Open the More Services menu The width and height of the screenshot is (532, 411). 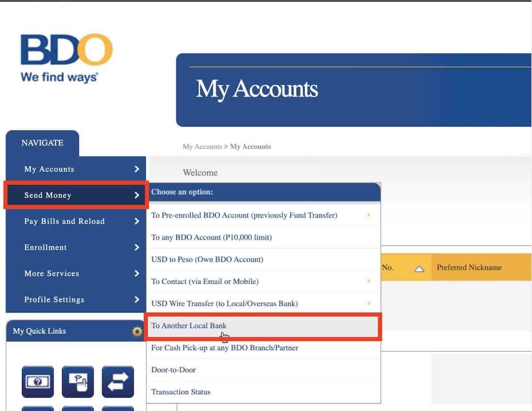76,273
